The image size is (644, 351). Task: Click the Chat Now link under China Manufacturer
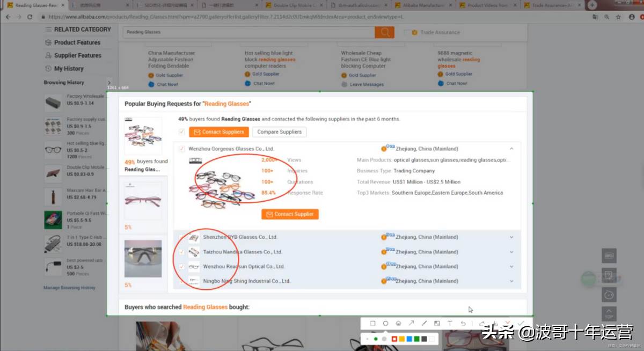[167, 84]
